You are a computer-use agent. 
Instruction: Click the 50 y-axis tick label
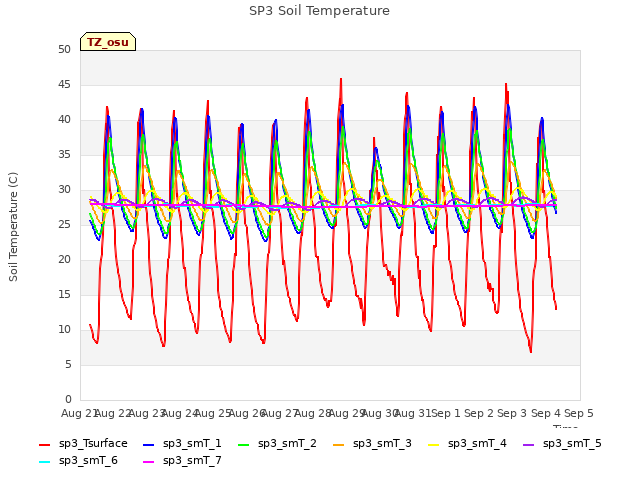(x=64, y=50)
